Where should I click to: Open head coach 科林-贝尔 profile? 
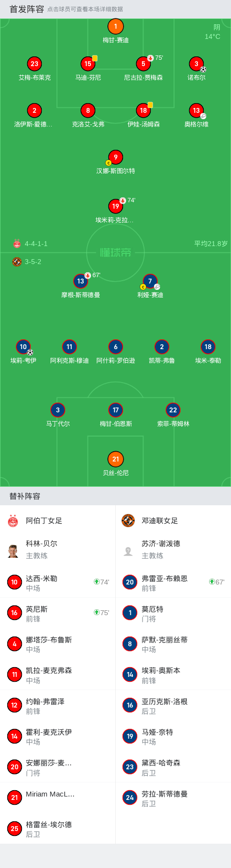click(x=58, y=549)
